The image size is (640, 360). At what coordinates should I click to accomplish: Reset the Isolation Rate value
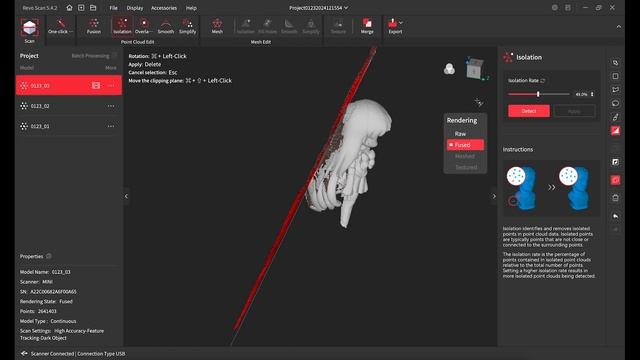[543, 81]
